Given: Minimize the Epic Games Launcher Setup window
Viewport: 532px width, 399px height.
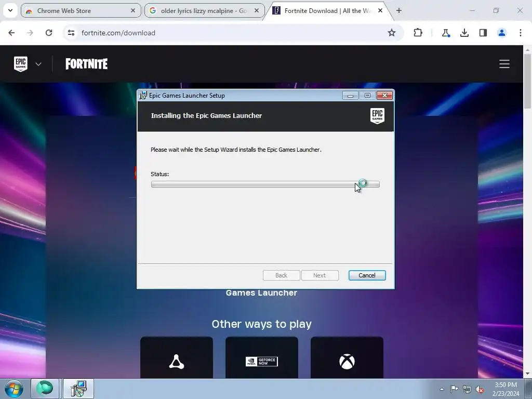Looking at the screenshot, I should (350, 96).
